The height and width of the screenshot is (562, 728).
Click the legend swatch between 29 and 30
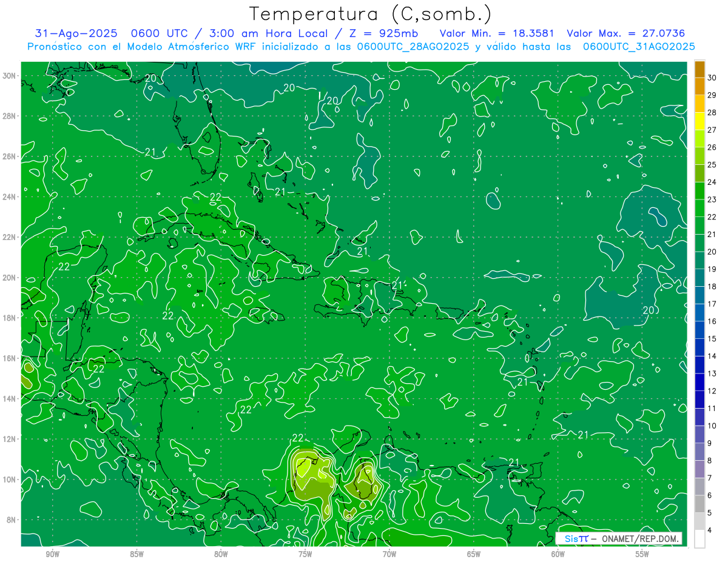coord(699,86)
